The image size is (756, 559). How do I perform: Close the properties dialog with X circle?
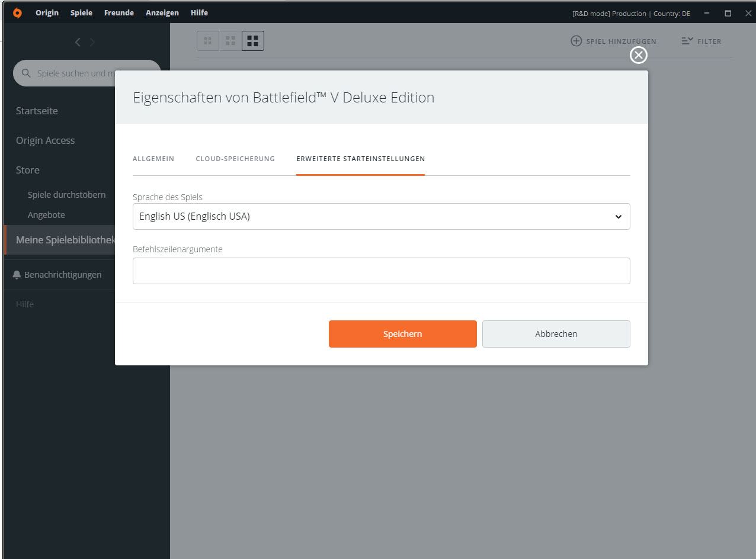pyautogui.click(x=638, y=55)
